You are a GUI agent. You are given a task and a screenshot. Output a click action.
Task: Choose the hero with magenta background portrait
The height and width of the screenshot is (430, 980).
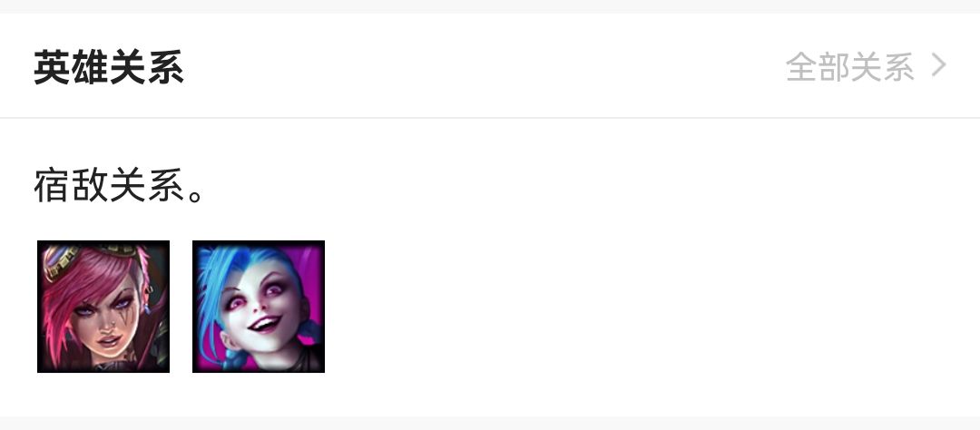pyautogui.click(x=258, y=307)
